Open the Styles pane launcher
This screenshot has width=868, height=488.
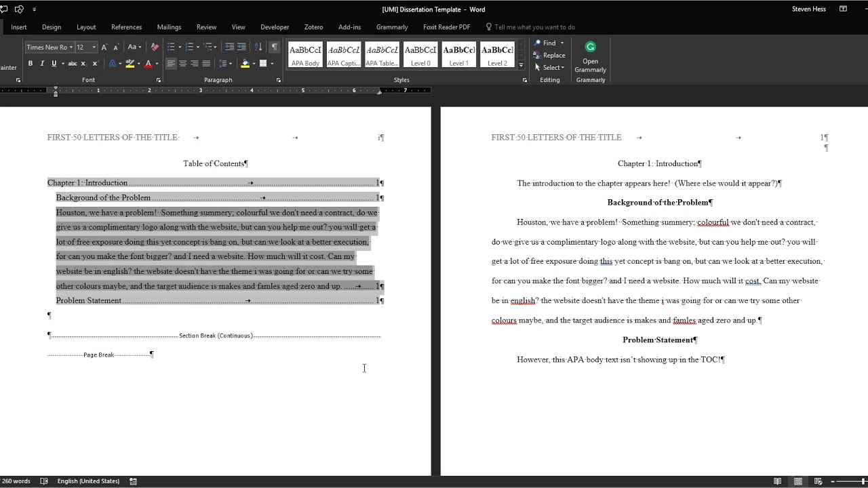click(525, 80)
